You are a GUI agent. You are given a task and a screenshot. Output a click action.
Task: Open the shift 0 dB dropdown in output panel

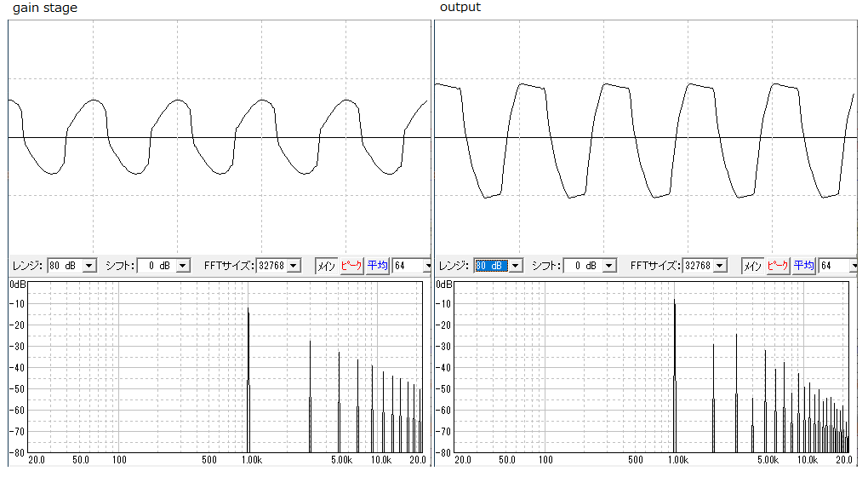point(590,266)
